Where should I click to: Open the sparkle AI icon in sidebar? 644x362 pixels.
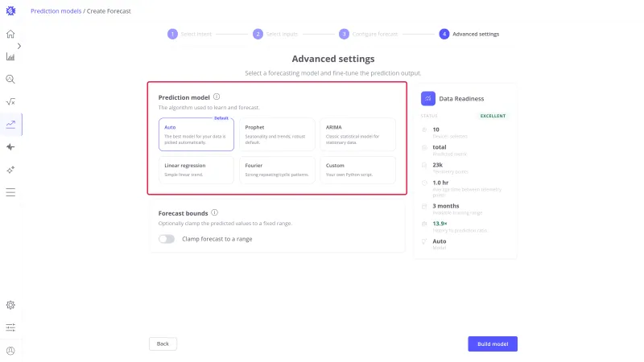click(10, 170)
